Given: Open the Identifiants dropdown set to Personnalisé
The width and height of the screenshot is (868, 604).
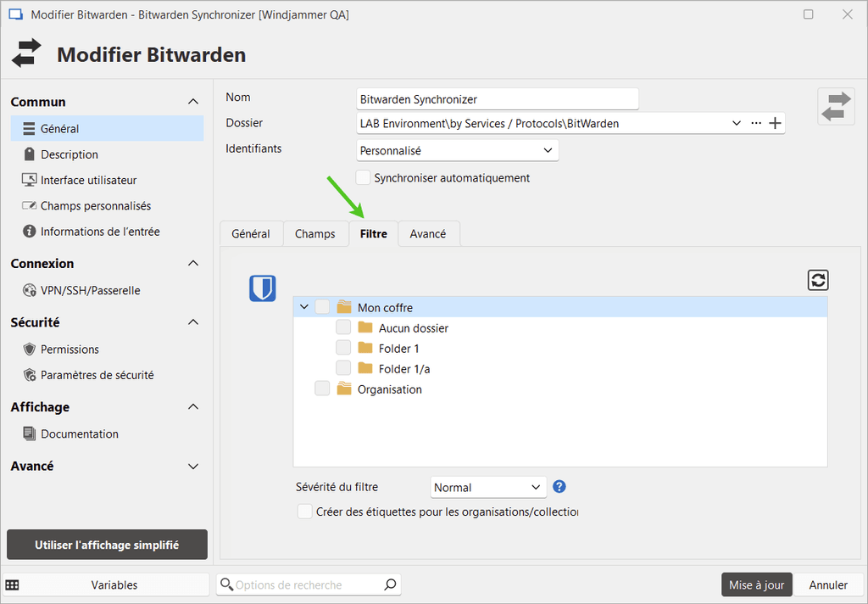Looking at the screenshot, I should pos(458,151).
